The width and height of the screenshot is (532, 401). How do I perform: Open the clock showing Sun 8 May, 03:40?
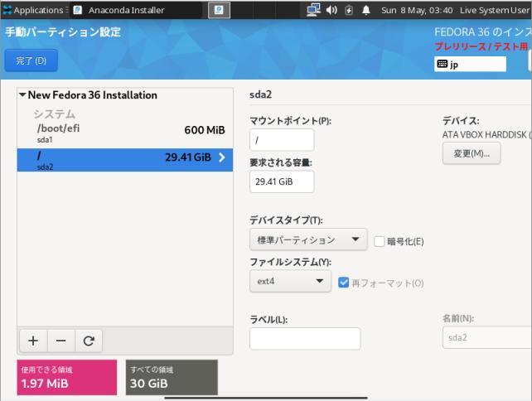coord(417,10)
